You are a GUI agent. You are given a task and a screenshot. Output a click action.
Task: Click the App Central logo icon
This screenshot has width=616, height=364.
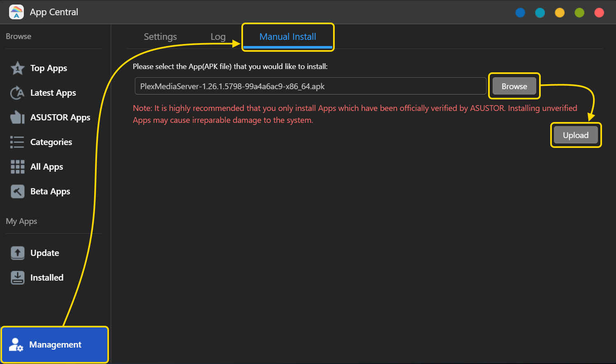(x=16, y=12)
